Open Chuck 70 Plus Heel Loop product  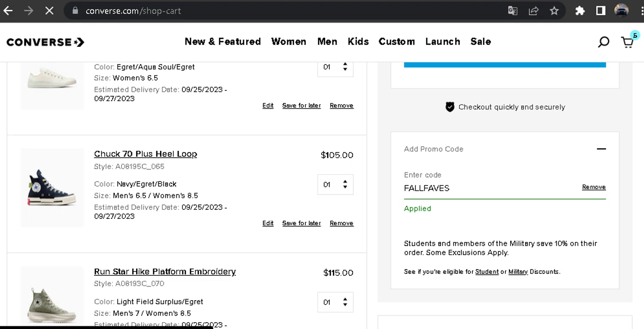(146, 154)
